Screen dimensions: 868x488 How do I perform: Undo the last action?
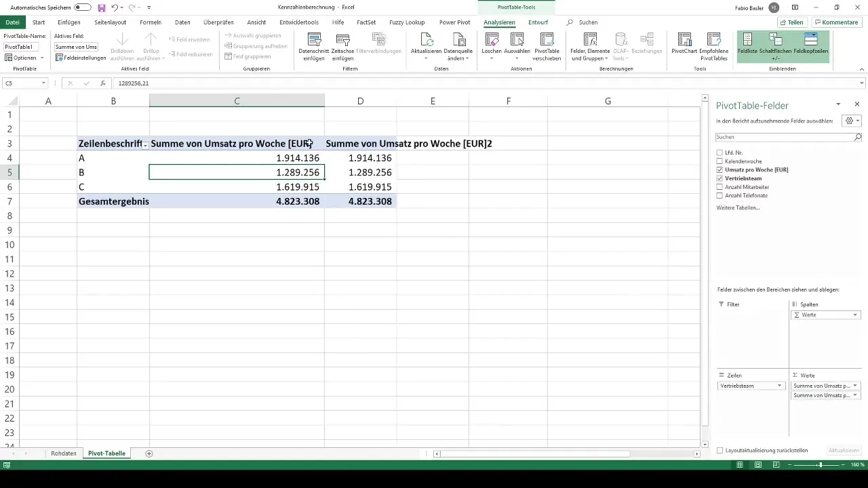115,7
